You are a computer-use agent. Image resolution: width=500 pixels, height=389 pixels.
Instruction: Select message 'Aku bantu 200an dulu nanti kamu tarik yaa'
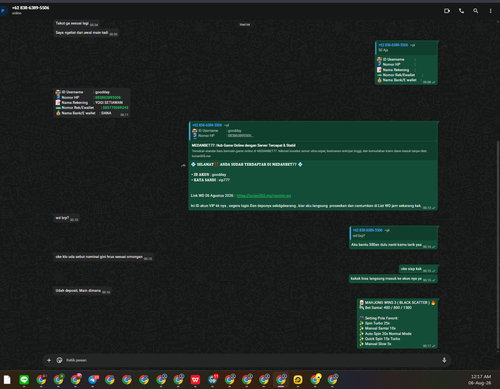coord(386,245)
